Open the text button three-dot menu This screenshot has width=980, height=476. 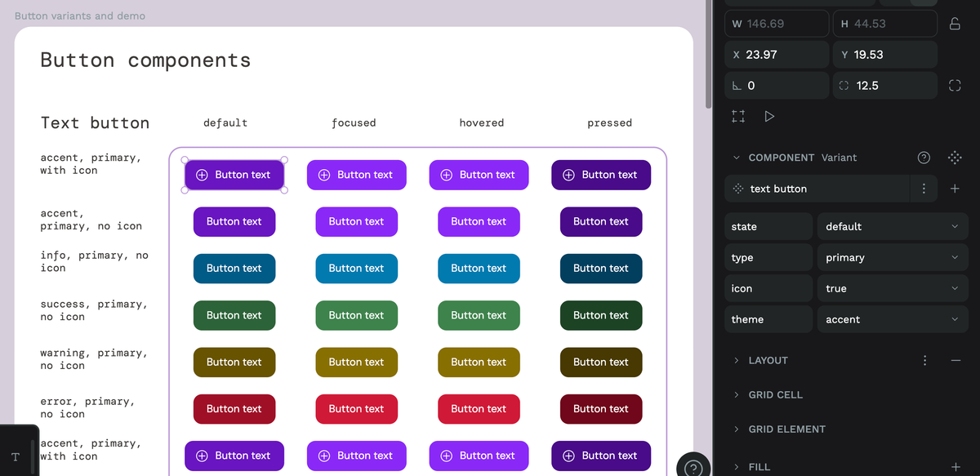[924, 188]
